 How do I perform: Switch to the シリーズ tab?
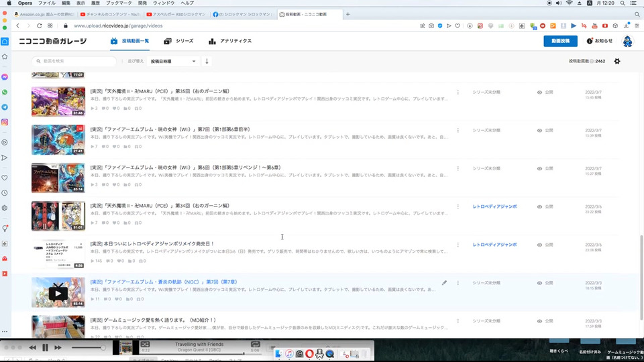(178, 41)
